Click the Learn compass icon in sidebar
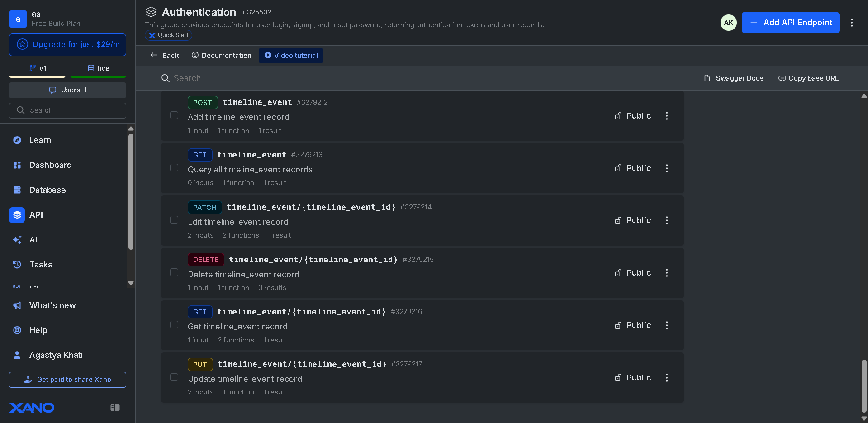Viewport: 868px width, 423px height. [17, 140]
